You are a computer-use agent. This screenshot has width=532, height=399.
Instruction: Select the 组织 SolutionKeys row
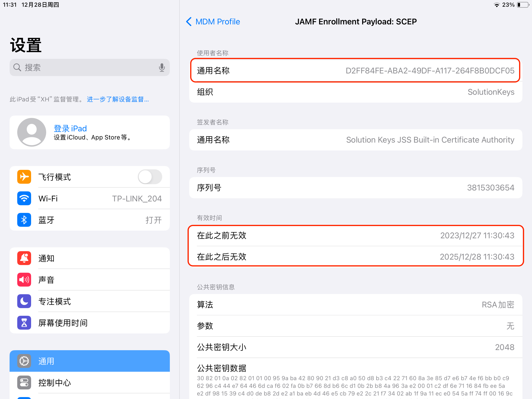tap(355, 92)
